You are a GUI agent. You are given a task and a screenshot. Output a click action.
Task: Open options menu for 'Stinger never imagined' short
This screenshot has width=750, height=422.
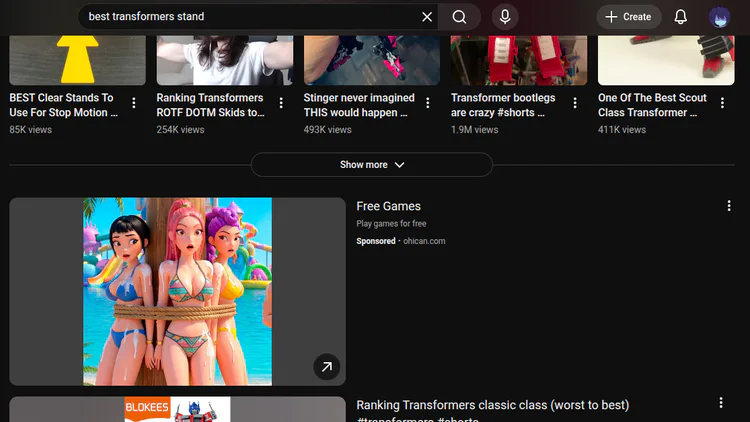tap(428, 102)
